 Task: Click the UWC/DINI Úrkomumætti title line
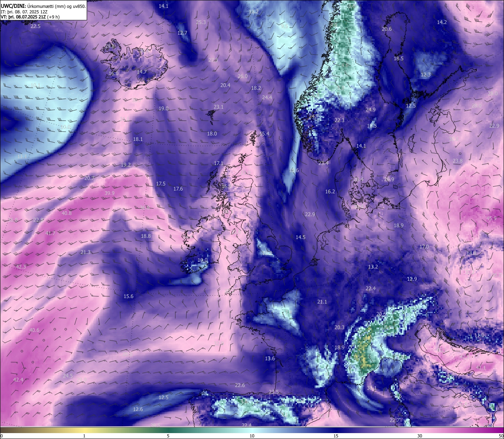coord(43,6)
